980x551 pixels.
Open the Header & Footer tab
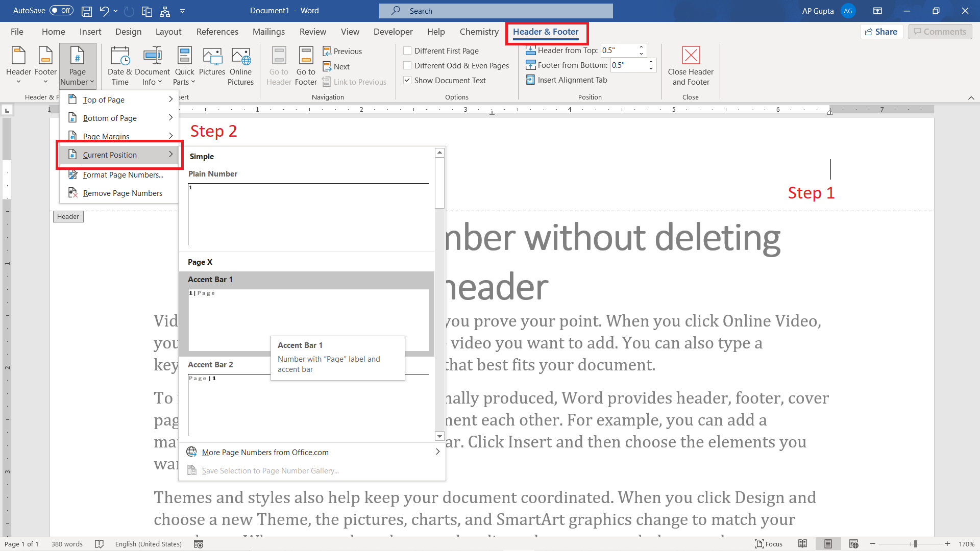(546, 32)
